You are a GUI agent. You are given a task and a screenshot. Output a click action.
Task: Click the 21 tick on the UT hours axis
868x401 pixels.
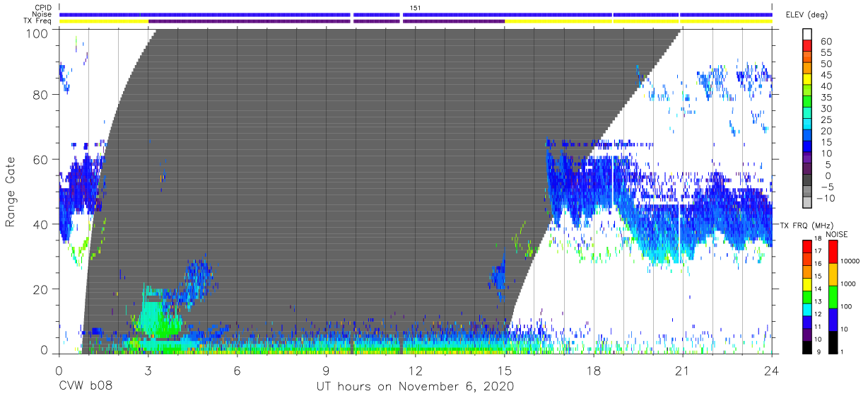[683, 371]
